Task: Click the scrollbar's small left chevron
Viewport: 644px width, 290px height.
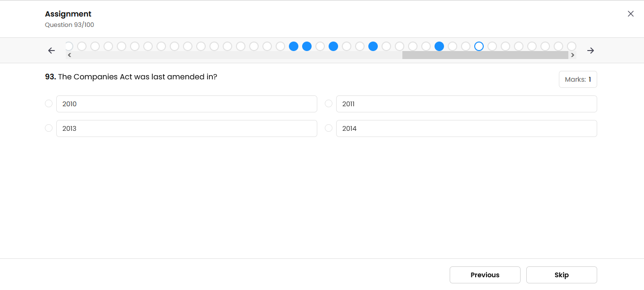Action: (70, 55)
